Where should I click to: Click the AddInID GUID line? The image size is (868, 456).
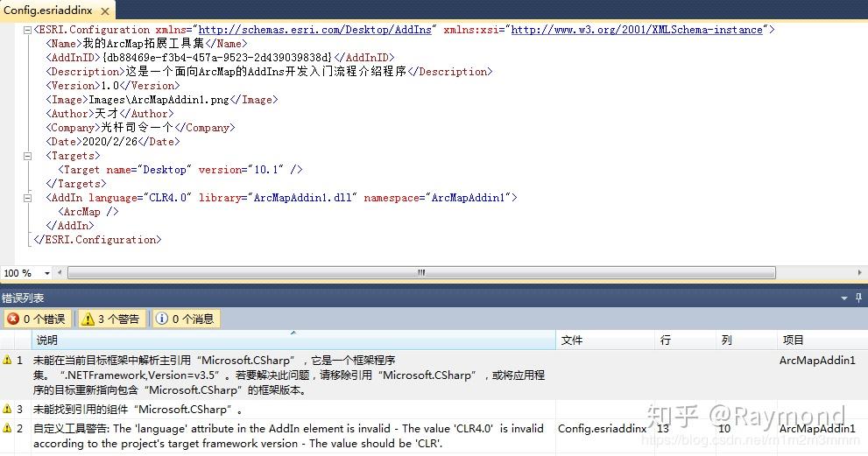pos(220,58)
